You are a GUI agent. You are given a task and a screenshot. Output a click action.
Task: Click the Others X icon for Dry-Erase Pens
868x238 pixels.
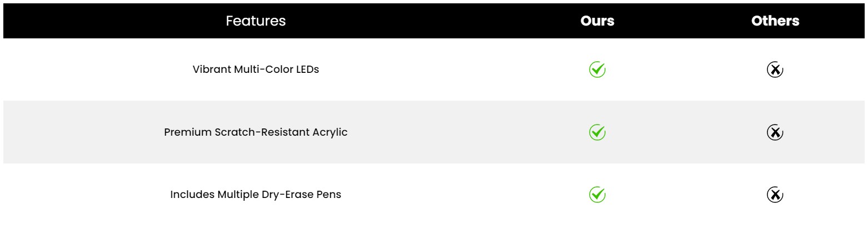775,195
